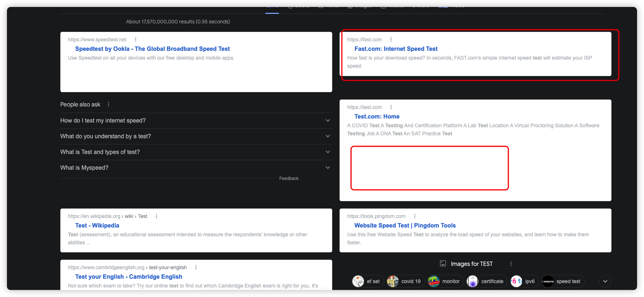644x297 pixels.
Task: Open "Speedtest by Ookla - The Global Broadband Speed Test"
Action: click(152, 49)
